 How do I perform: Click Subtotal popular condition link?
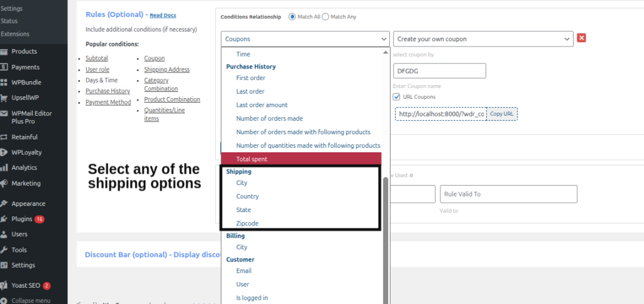tap(96, 59)
